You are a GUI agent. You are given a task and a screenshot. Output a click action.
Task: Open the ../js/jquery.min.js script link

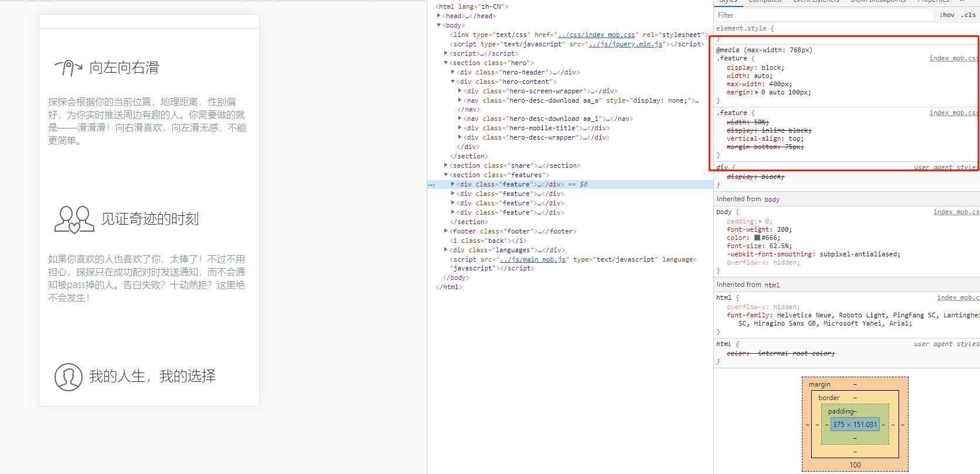click(x=624, y=44)
